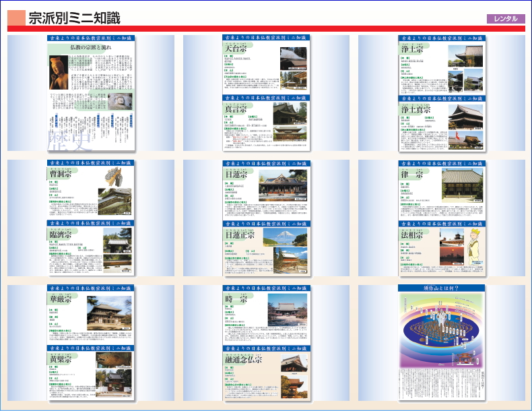Click the 須弥山とは何？ cosmology diagram
Image resolution: width=532 pixels, height=411 pixels.
pos(441,329)
